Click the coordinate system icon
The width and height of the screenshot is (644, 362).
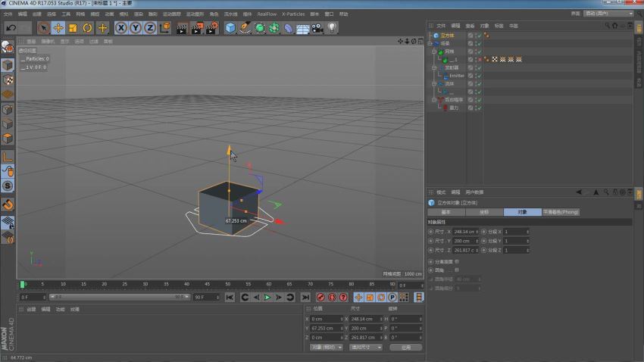(164, 28)
